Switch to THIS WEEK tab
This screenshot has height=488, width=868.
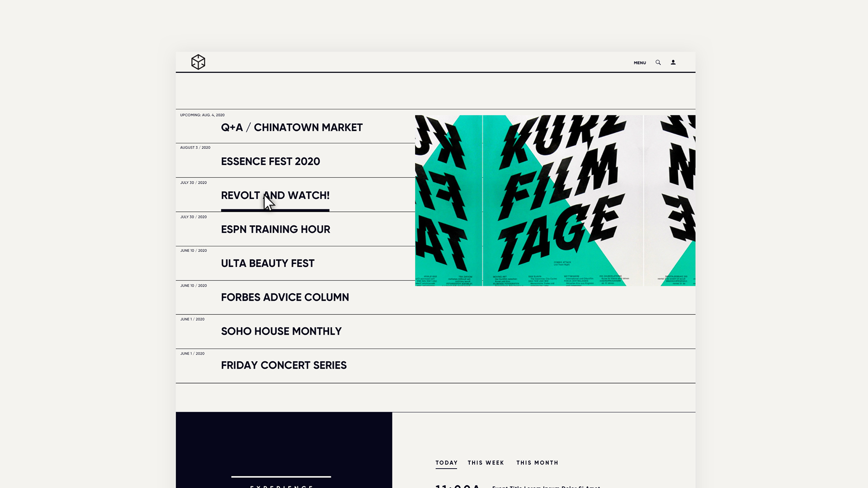(486, 463)
